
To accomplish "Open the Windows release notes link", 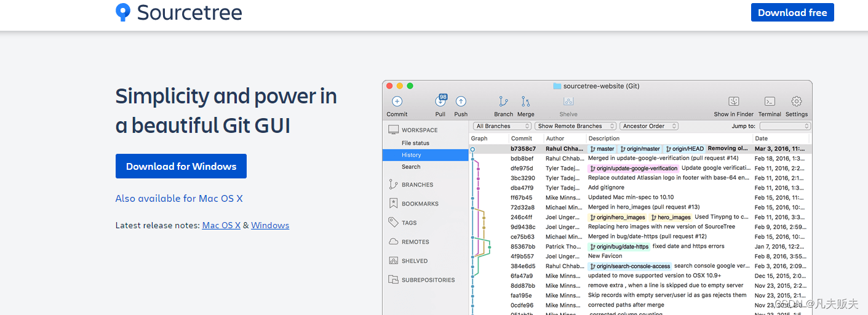I will (x=270, y=225).
